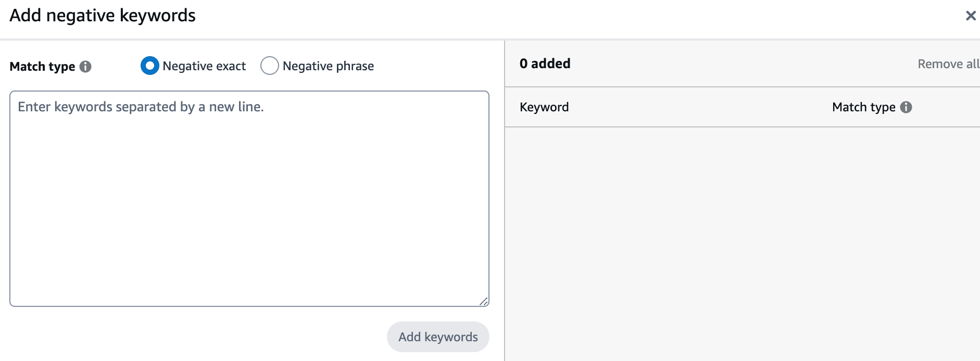Select the Negative phrase radio button
980x361 pixels.
tap(269, 66)
